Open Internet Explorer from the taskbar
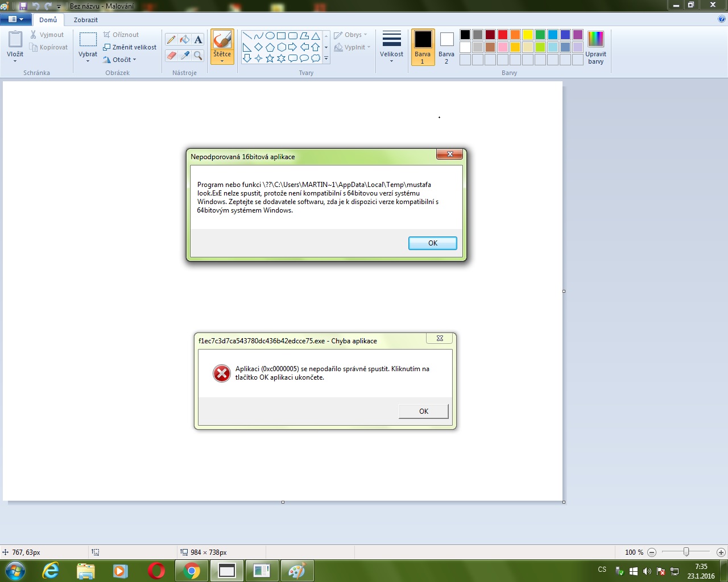This screenshot has height=582, width=728. pyautogui.click(x=51, y=571)
